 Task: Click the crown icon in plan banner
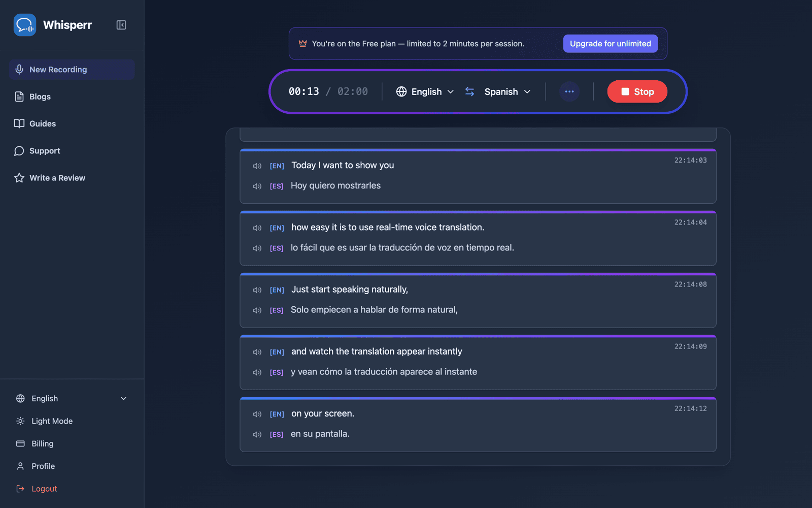(303, 44)
